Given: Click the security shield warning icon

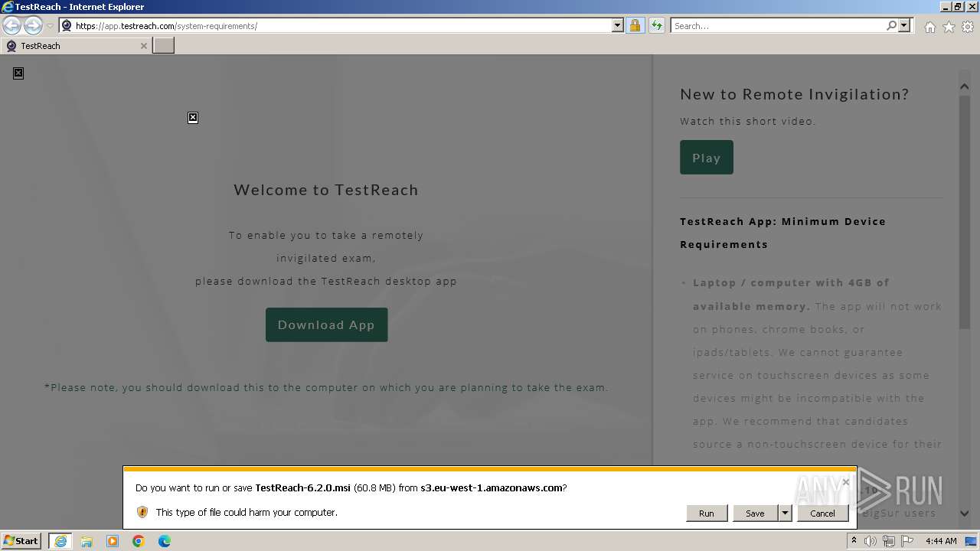Looking at the screenshot, I should [x=142, y=512].
